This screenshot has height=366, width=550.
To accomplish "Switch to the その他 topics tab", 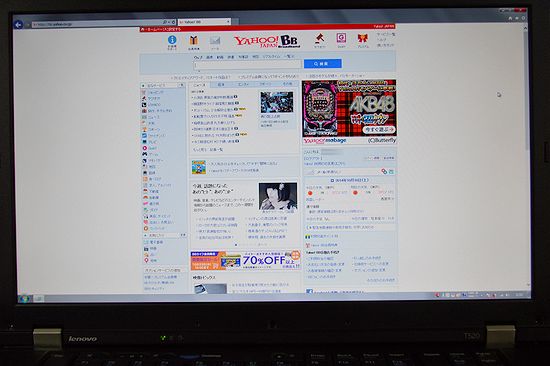I will (287, 84).
